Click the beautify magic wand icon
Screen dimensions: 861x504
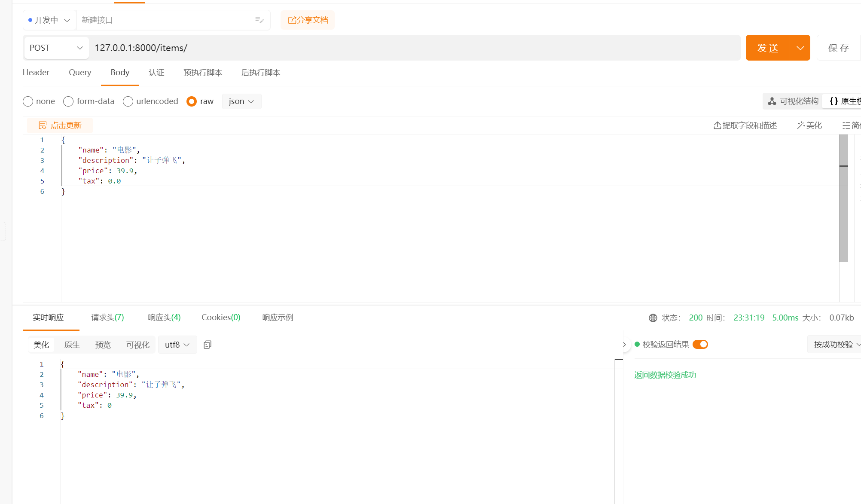[801, 125]
